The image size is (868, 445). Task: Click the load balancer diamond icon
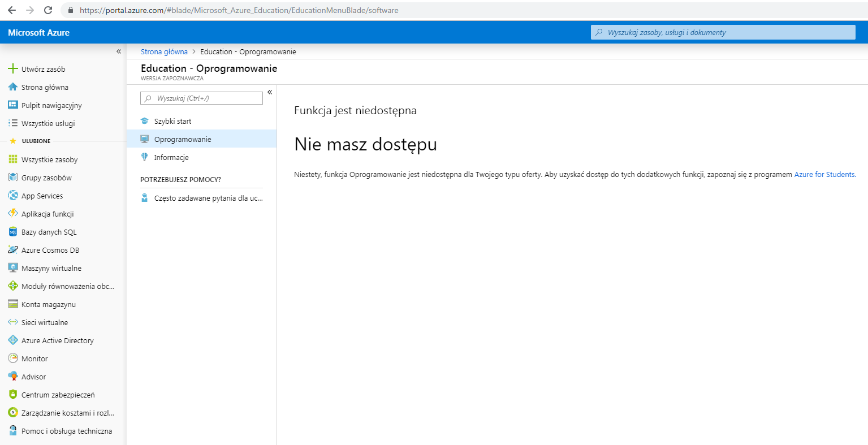[12, 286]
